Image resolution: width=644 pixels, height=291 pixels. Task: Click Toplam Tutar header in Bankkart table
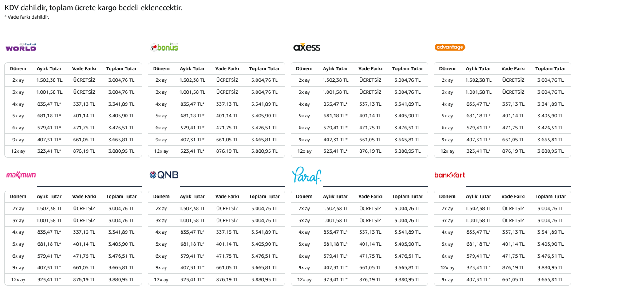coord(550,196)
